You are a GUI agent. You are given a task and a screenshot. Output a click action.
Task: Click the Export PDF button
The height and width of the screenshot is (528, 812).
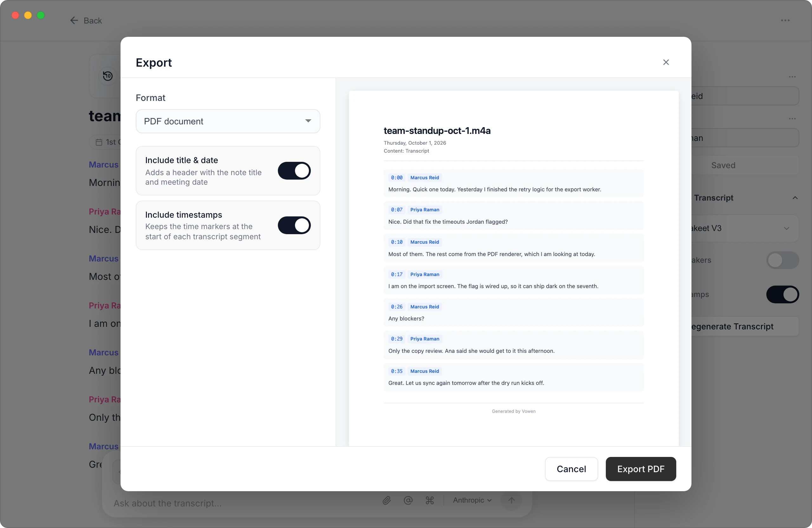[x=641, y=469]
